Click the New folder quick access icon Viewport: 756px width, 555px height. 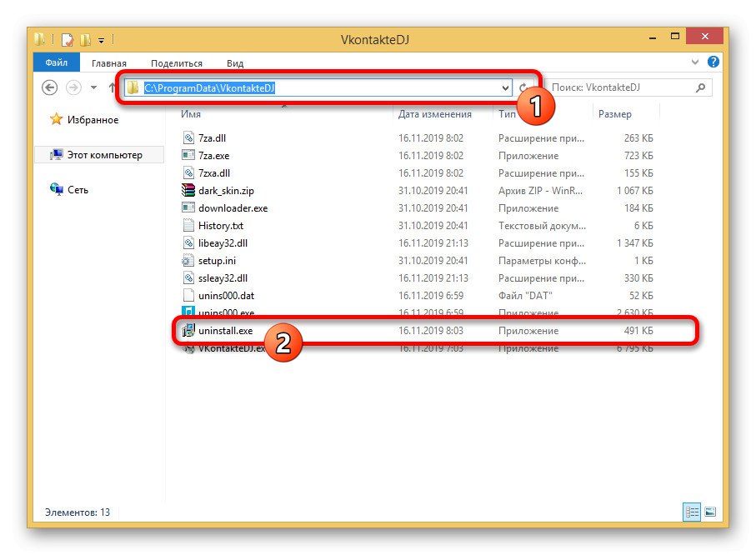coord(85,39)
